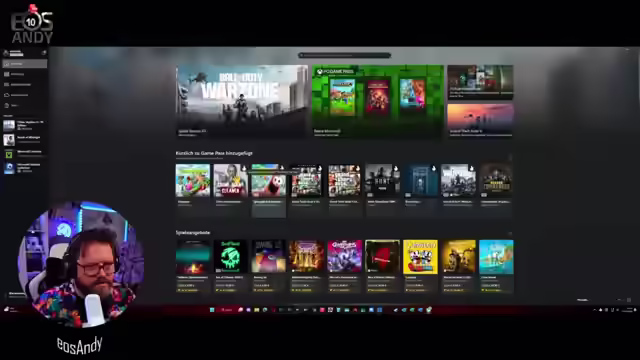The height and width of the screenshot is (360, 640).
Task: Open the first installed game with city skyline thumbnail
Action: click(24, 125)
